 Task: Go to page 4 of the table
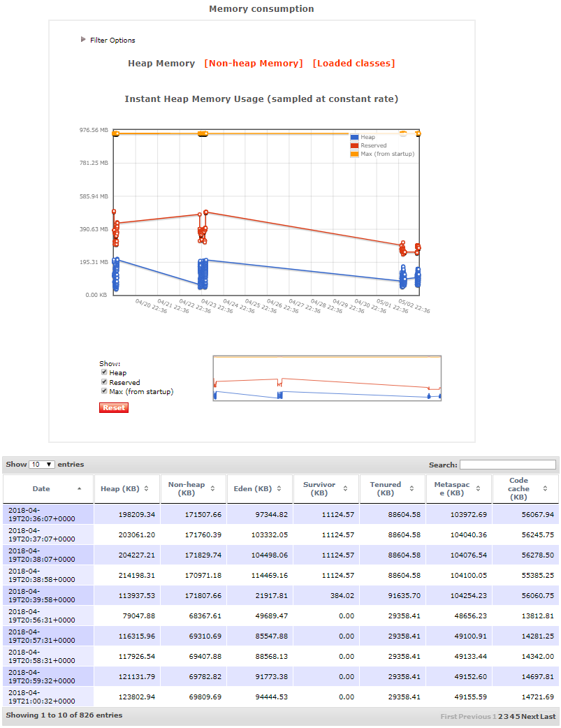511,716
